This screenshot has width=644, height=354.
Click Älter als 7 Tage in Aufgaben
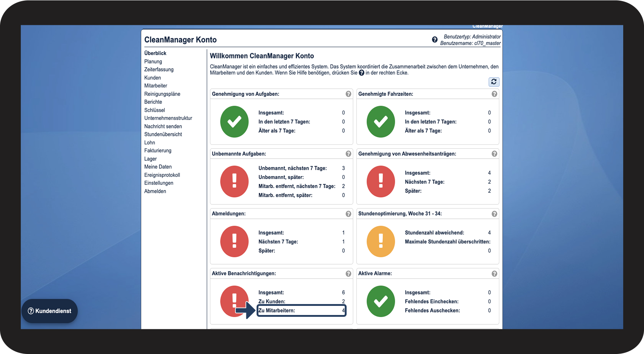tap(301, 131)
